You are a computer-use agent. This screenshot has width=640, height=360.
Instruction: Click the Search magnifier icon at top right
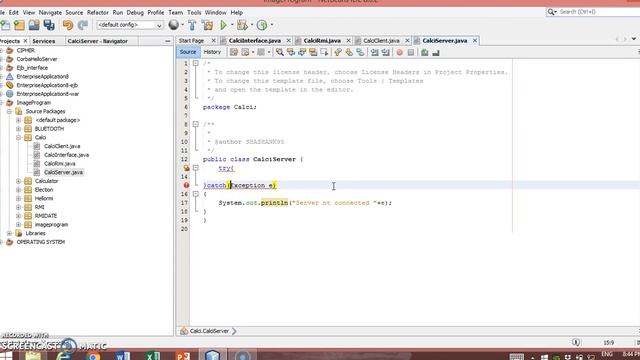pos(552,12)
